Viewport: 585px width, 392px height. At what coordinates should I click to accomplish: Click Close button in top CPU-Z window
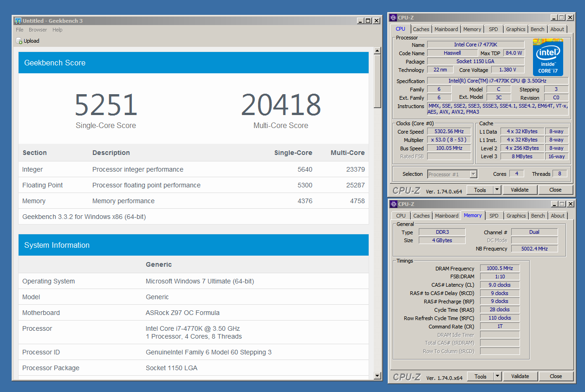(555, 190)
